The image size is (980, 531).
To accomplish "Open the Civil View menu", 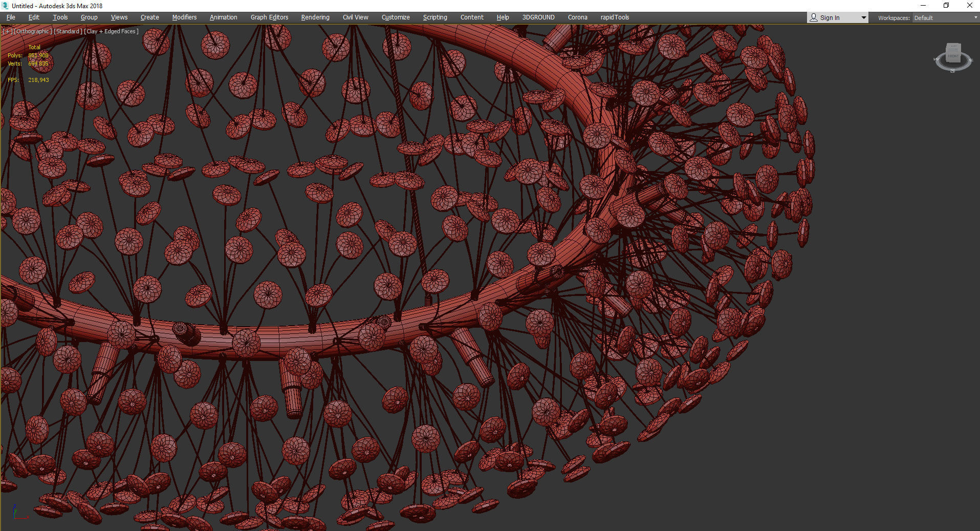I will tap(356, 17).
